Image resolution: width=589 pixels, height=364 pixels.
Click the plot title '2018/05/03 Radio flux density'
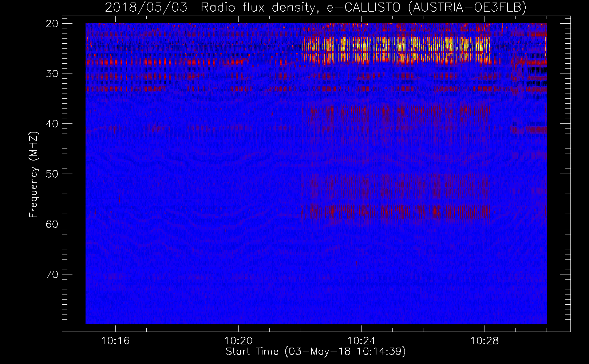tap(210, 7)
